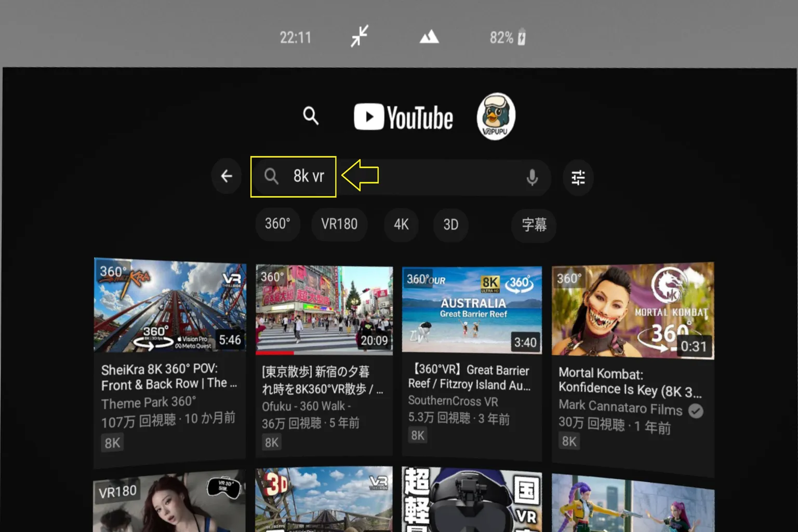Click the magnifier icon inside the search bar
This screenshot has width=798, height=532.
pyautogui.click(x=271, y=176)
